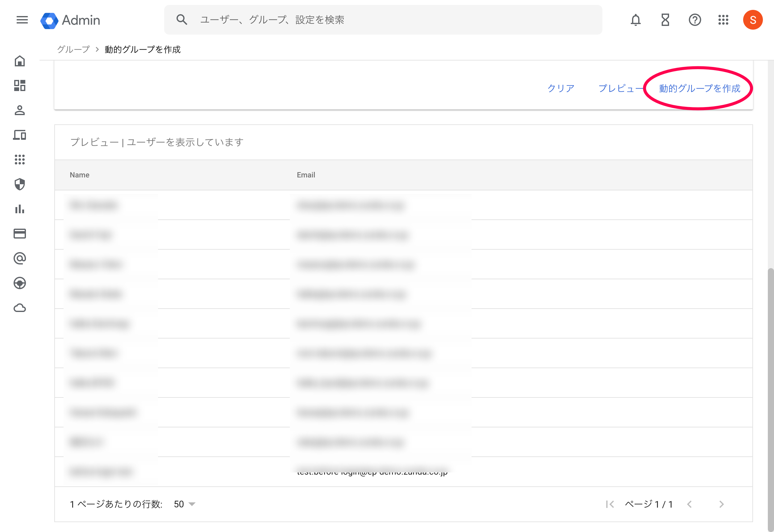Screen dimensions: 774x532
Task: Open Reports bar chart icon
Action: 20,209
